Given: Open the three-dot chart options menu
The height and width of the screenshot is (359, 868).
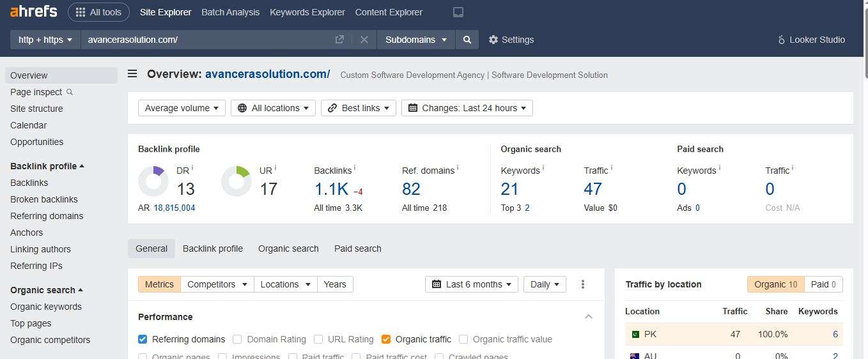Looking at the screenshot, I should point(583,284).
